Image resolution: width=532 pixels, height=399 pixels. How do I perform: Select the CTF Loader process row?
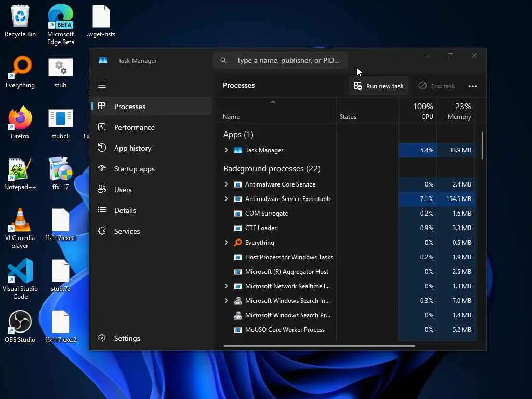pyautogui.click(x=345, y=228)
